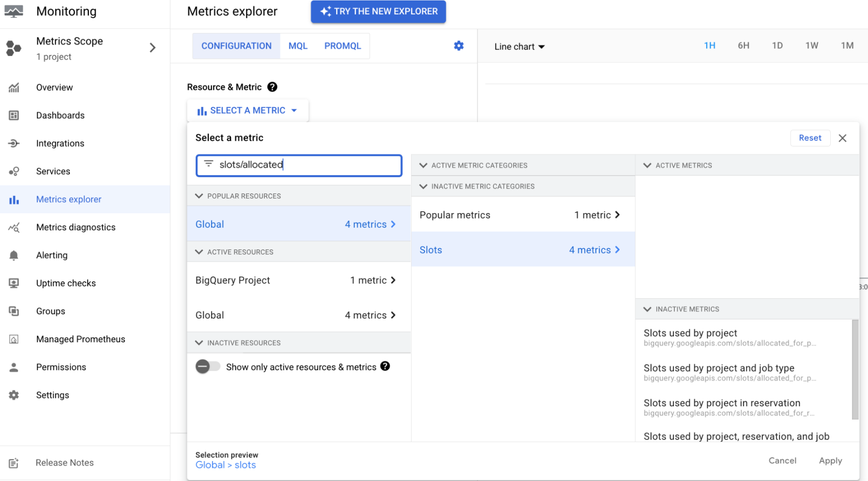Switch chart type using Line chart dropdown
This screenshot has width=868, height=481.
point(518,47)
